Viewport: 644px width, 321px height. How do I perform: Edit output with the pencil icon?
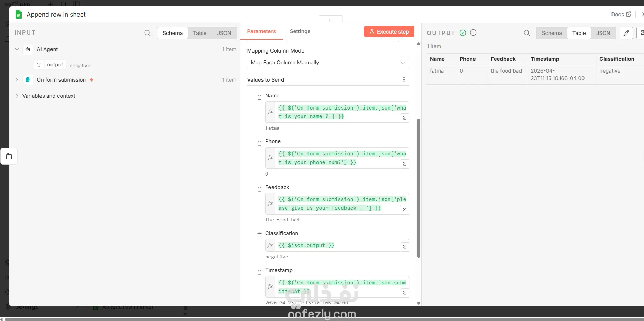(626, 33)
